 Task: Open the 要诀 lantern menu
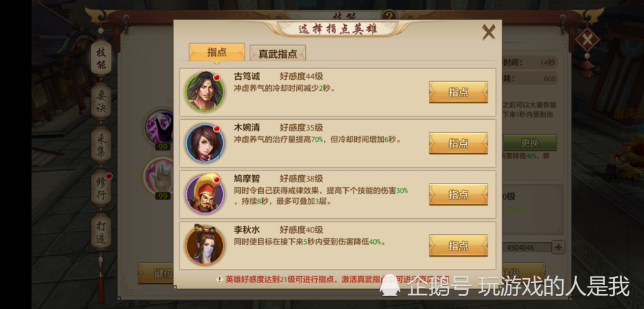click(x=101, y=101)
